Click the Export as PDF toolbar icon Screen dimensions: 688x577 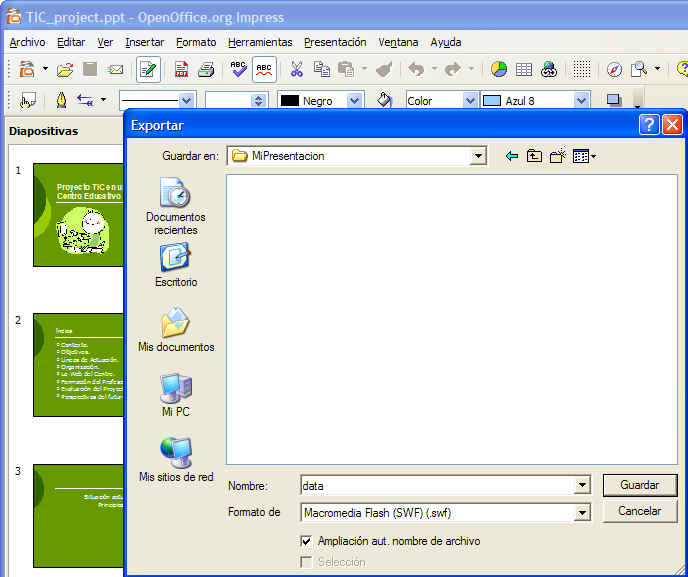pos(182,69)
